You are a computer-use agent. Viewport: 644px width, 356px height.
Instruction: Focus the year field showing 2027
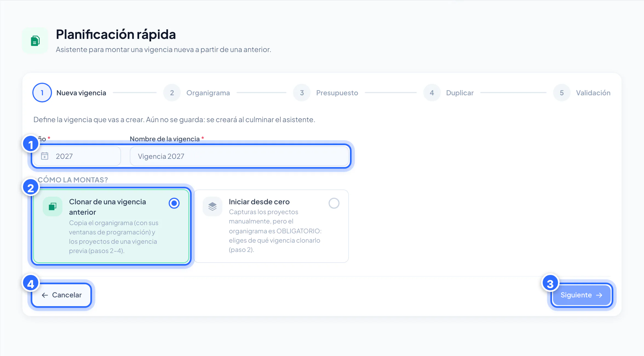coord(77,156)
